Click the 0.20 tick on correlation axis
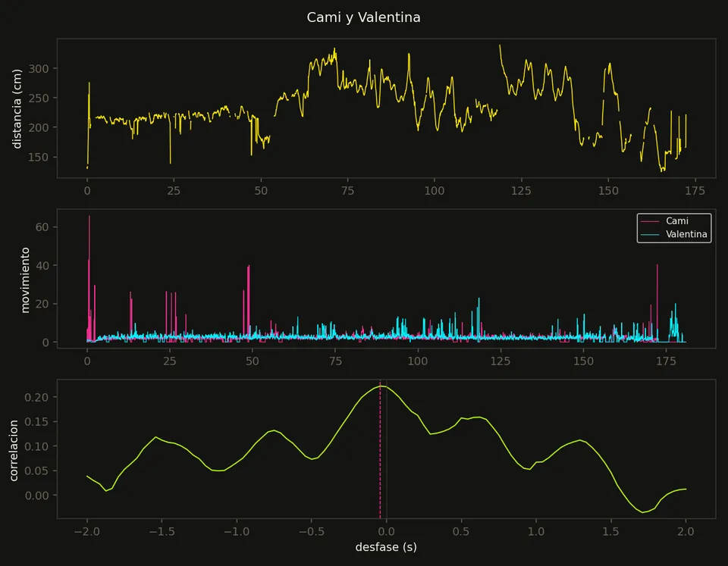 coord(36,397)
